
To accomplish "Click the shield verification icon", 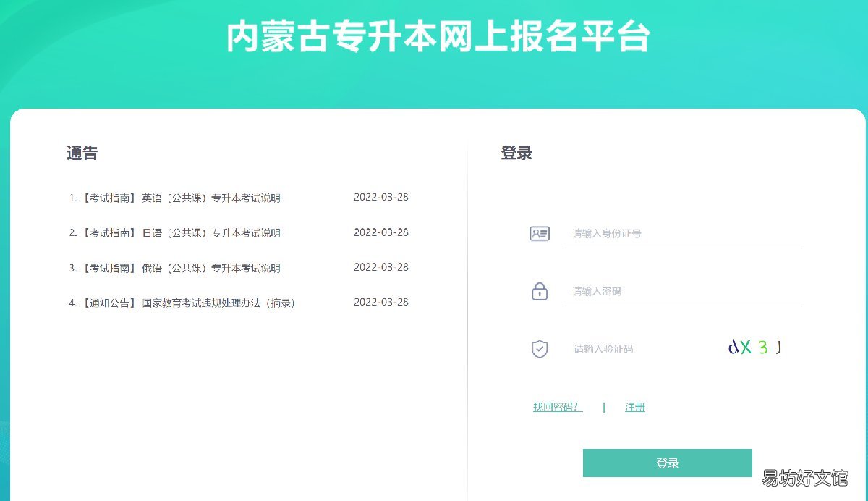I will pos(540,349).
